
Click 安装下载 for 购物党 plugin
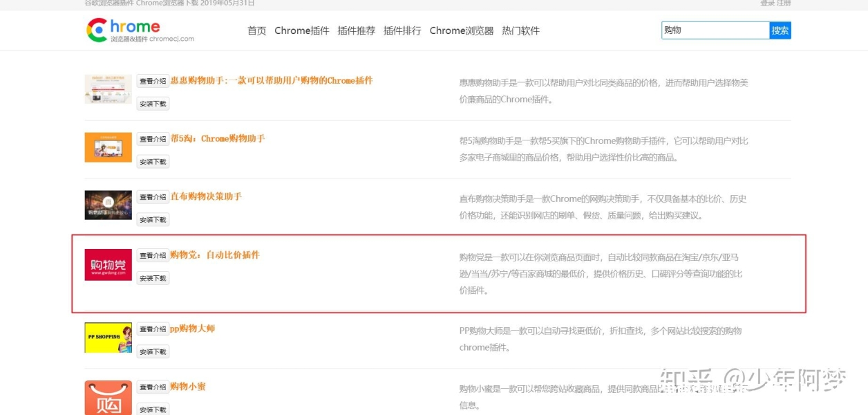tap(153, 279)
